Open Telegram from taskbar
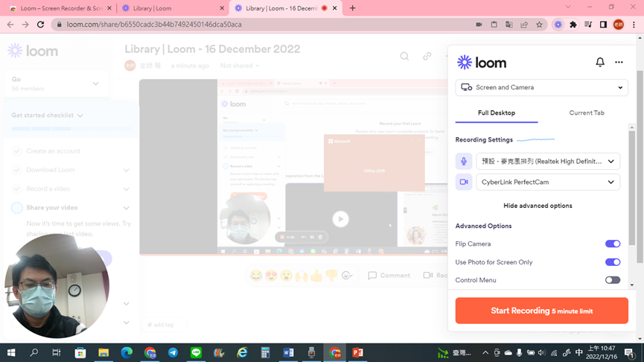644x362 pixels. 173,352
